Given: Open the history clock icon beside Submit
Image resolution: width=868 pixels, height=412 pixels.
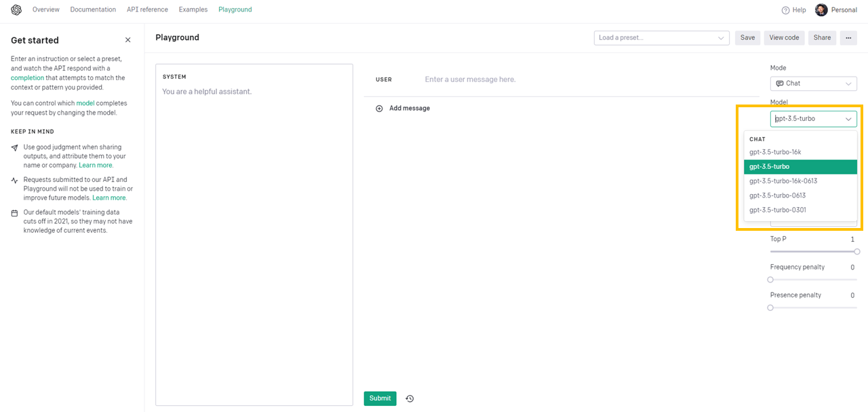Looking at the screenshot, I should click(410, 398).
